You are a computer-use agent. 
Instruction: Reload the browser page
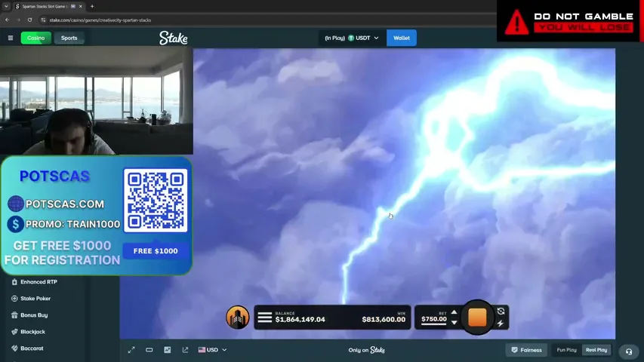(x=29, y=20)
